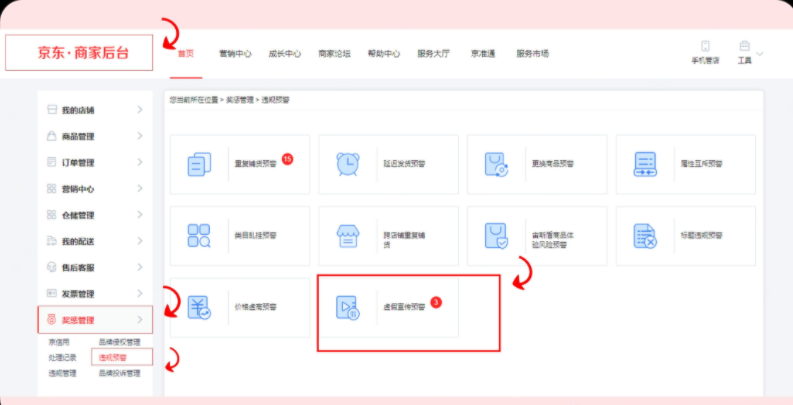Open 服务市场 in the top navigation
Screen dimensions: 793x405
(532, 53)
